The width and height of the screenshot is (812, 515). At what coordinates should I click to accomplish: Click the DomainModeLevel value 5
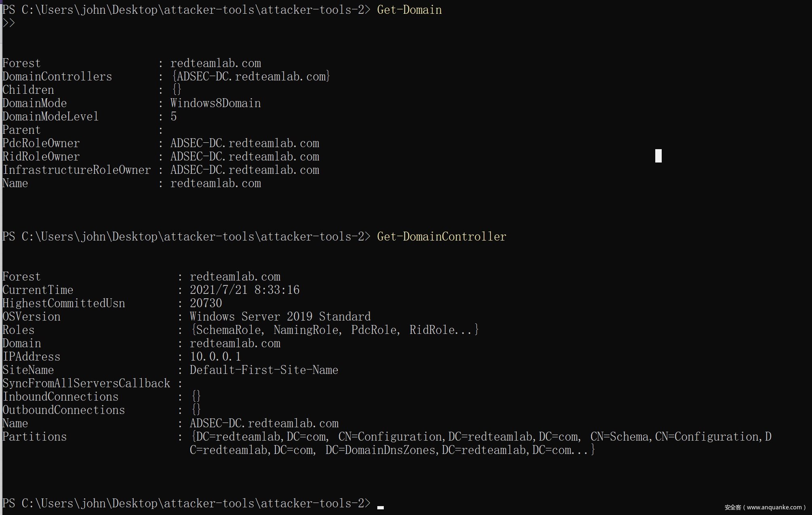pyautogui.click(x=174, y=117)
